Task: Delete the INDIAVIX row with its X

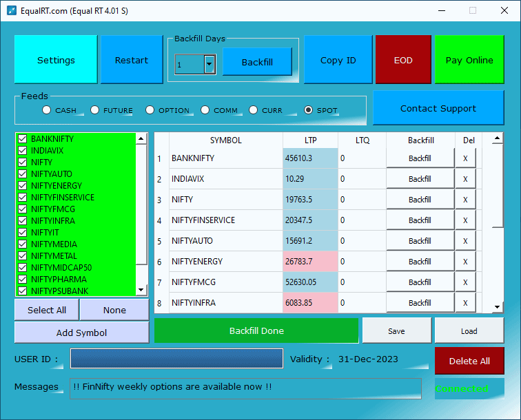Action: 465,178
